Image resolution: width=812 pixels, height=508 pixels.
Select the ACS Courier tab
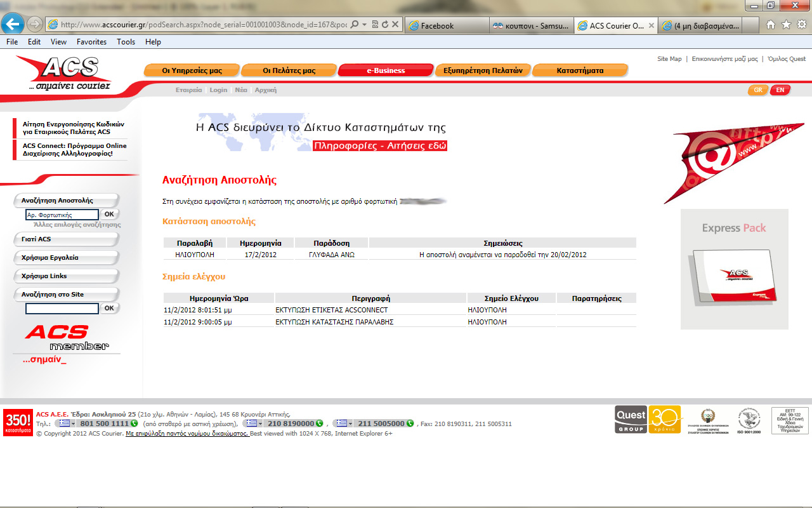[616, 25]
